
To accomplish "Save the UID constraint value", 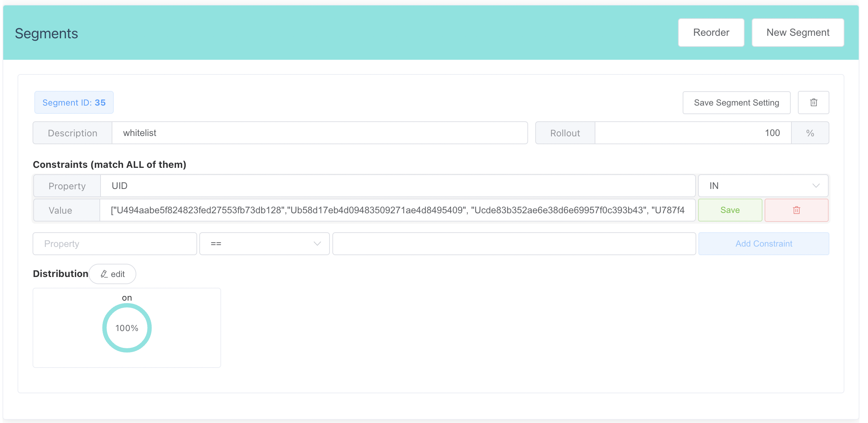I will coord(730,210).
